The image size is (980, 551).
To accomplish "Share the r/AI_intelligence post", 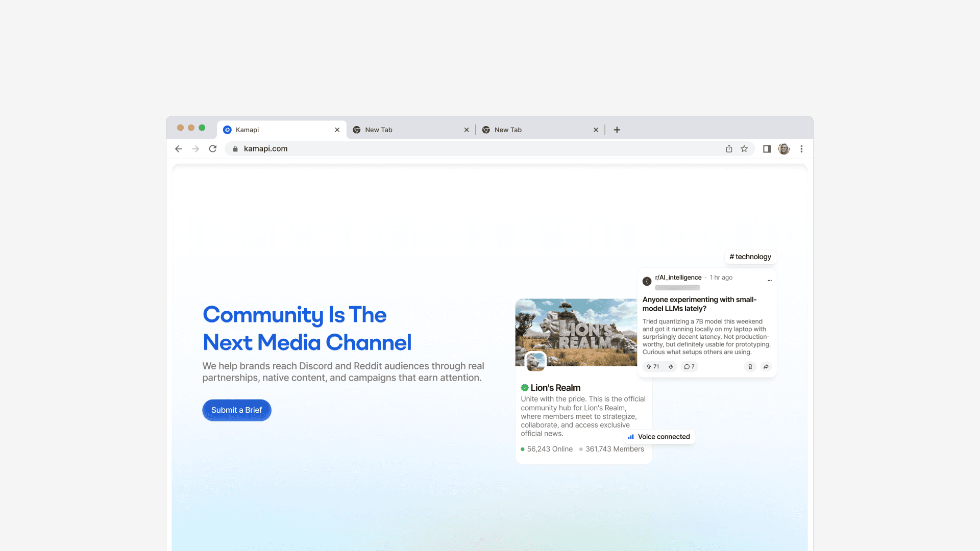I will tap(766, 366).
